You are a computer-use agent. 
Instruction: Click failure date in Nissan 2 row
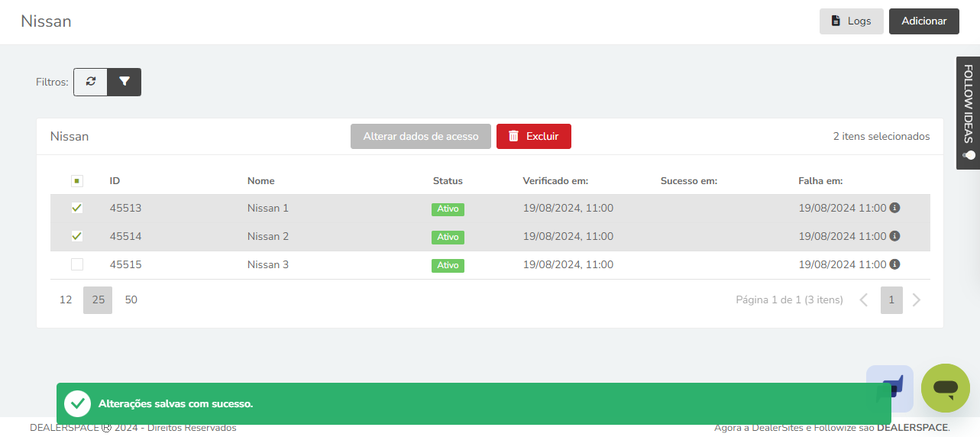click(x=843, y=236)
